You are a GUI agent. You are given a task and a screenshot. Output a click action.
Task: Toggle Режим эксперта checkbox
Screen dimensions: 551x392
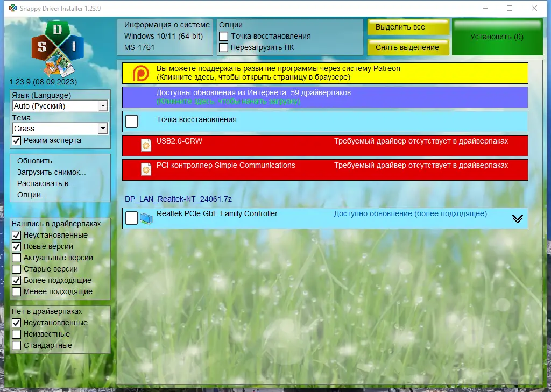17,140
